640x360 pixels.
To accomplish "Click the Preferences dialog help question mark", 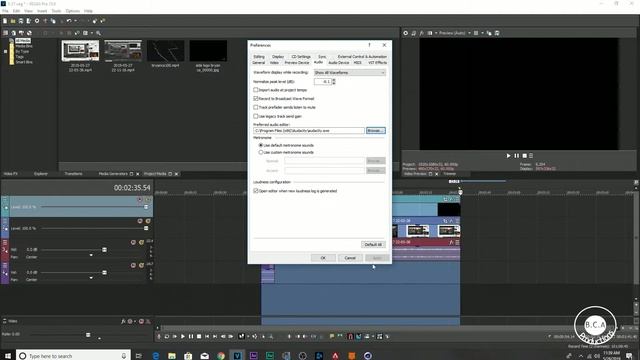I will point(369,45).
